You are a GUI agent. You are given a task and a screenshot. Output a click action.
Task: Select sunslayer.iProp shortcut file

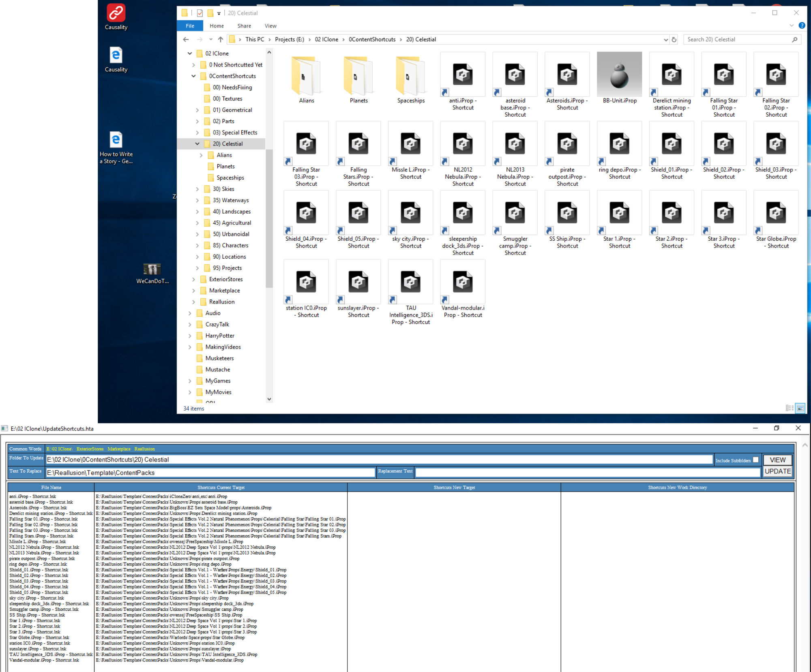(358, 289)
